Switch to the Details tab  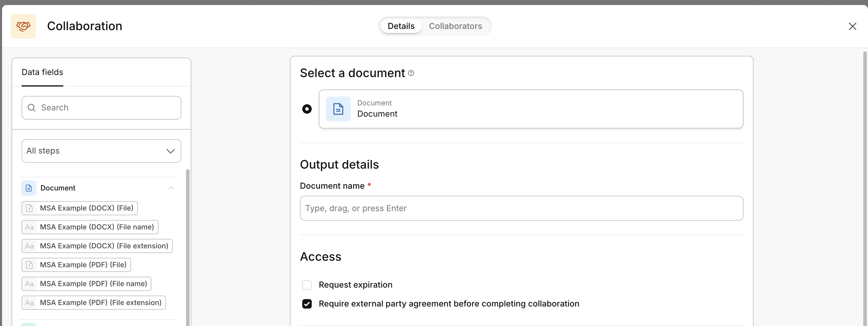tap(401, 26)
